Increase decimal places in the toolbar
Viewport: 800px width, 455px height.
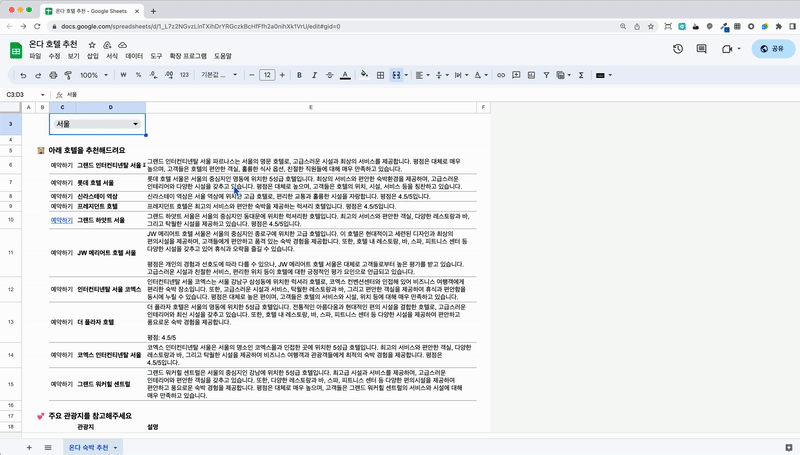click(169, 75)
